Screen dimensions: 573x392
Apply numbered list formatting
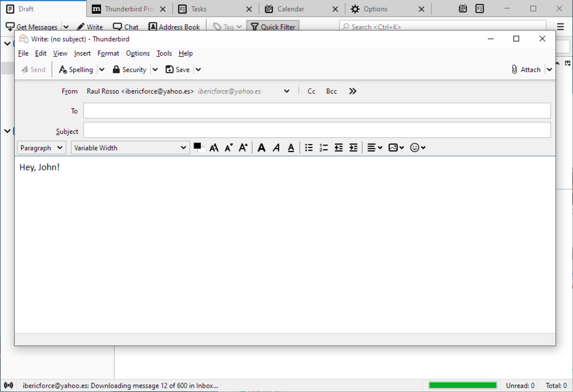coord(324,148)
